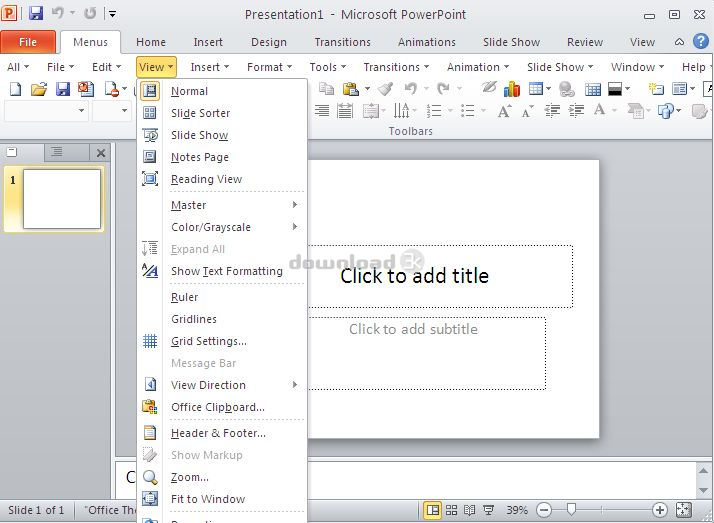This screenshot has height=523, width=714.
Task: Click the Quick Access Save icon in title bar
Action: [36, 13]
